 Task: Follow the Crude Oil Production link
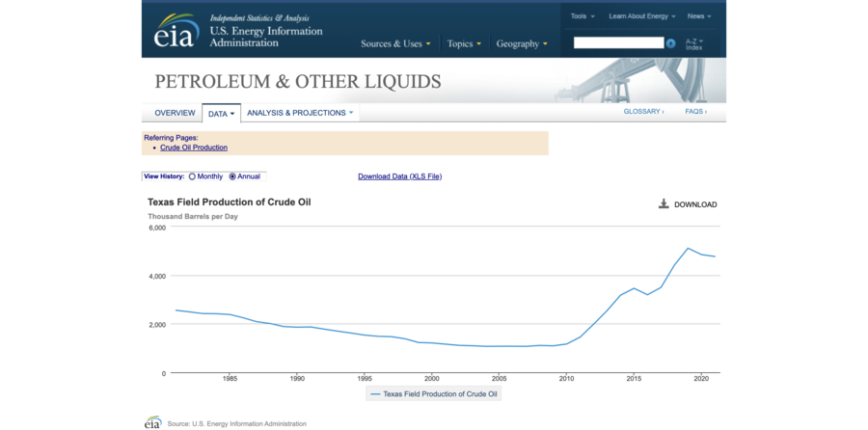194,148
